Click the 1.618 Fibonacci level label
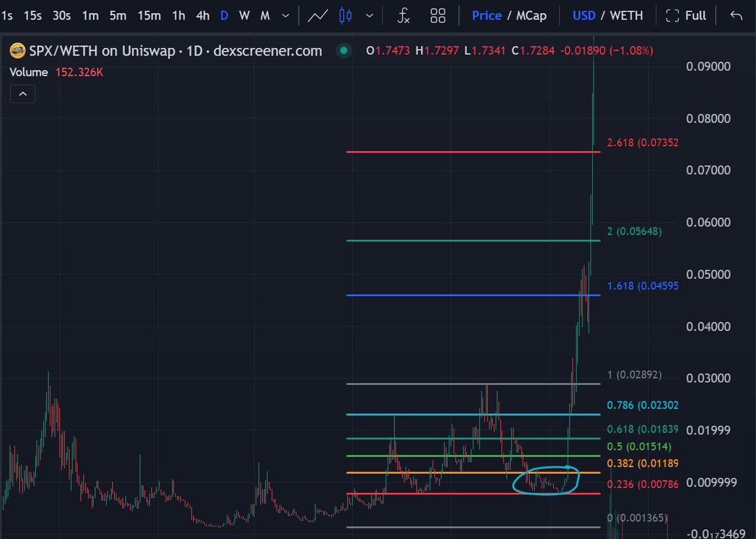Viewport: 756px width, 539px height. pyautogui.click(x=643, y=286)
